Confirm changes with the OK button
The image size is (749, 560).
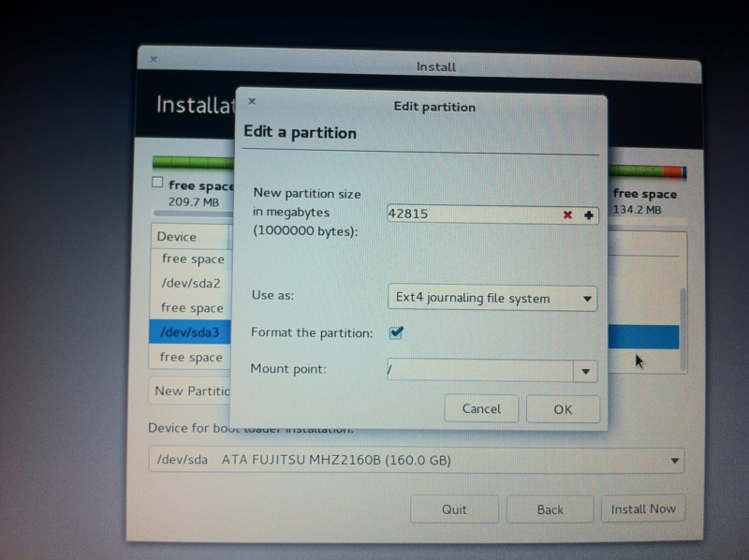tap(563, 409)
